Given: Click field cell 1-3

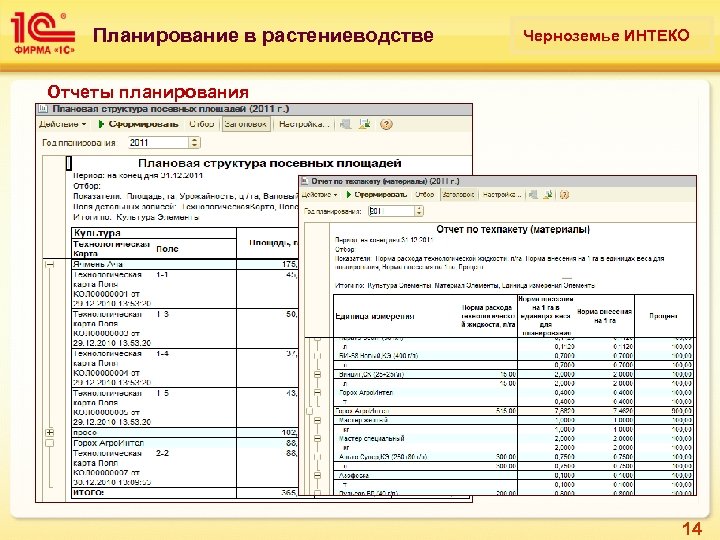Looking at the screenshot, I should click(163, 314).
